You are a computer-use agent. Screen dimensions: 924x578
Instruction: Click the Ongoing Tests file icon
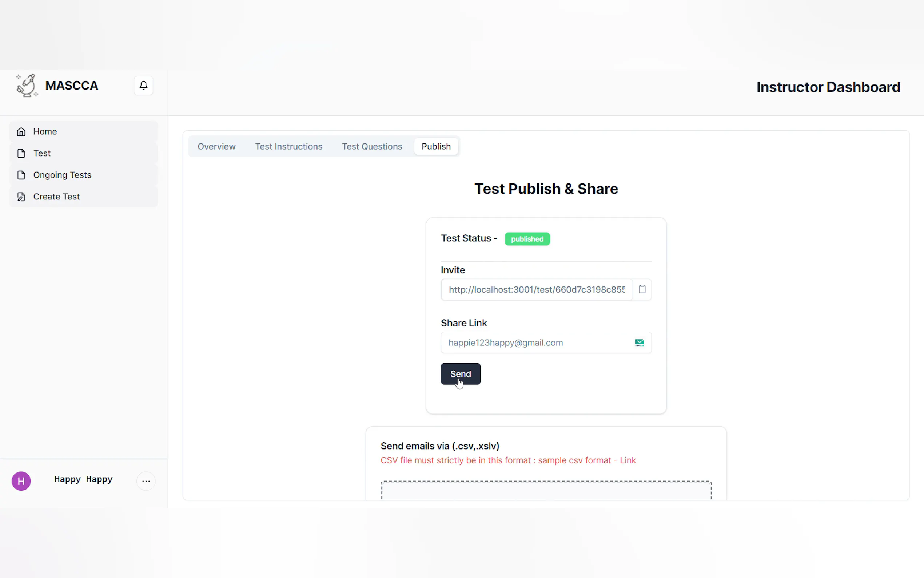tap(21, 175)
